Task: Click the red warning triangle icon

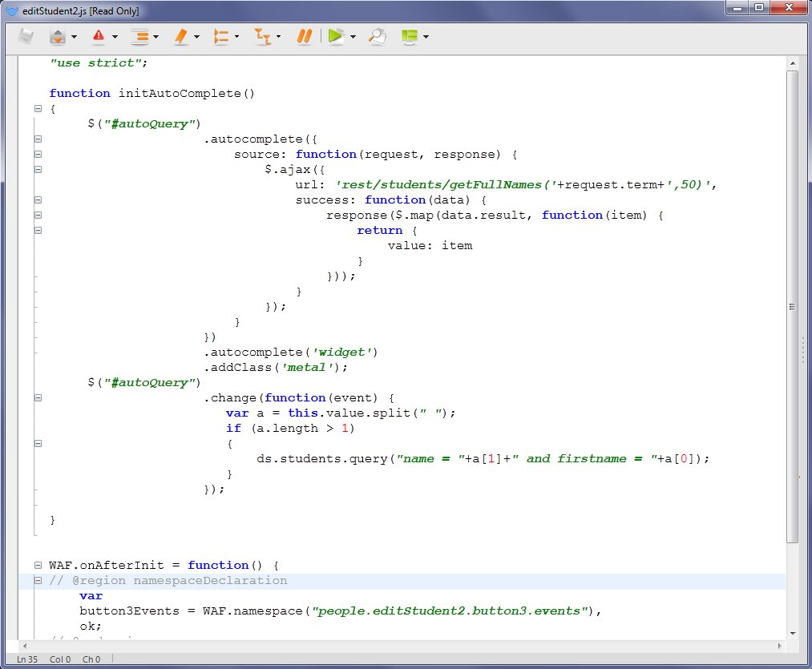Action: [98, 36]
